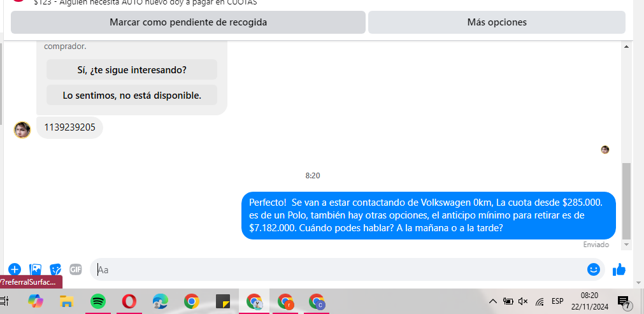Launch the Opera browser from the taskbar
This screenshot has width=644, height=314.
[x=129, y=302]
